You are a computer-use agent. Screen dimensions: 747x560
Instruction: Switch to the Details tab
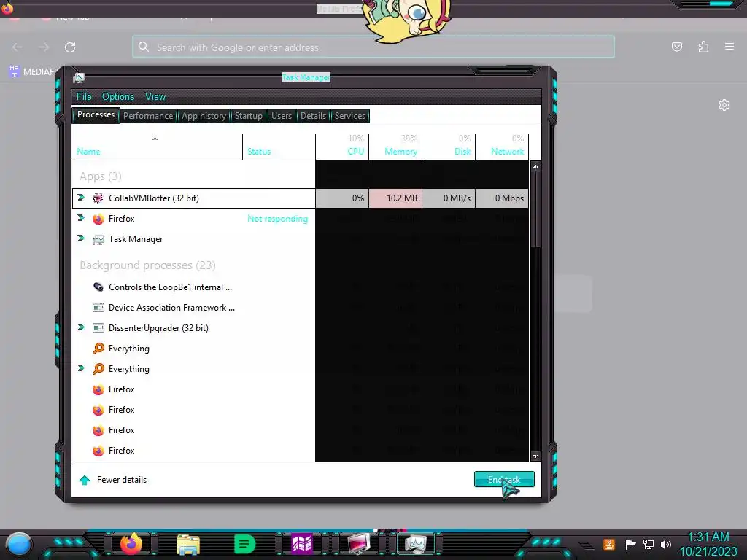314,116
